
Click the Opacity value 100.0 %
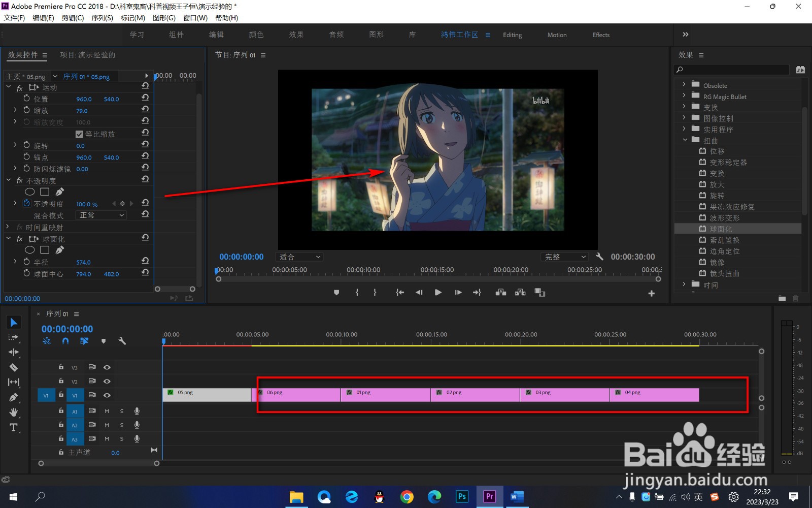pos(87,204)
